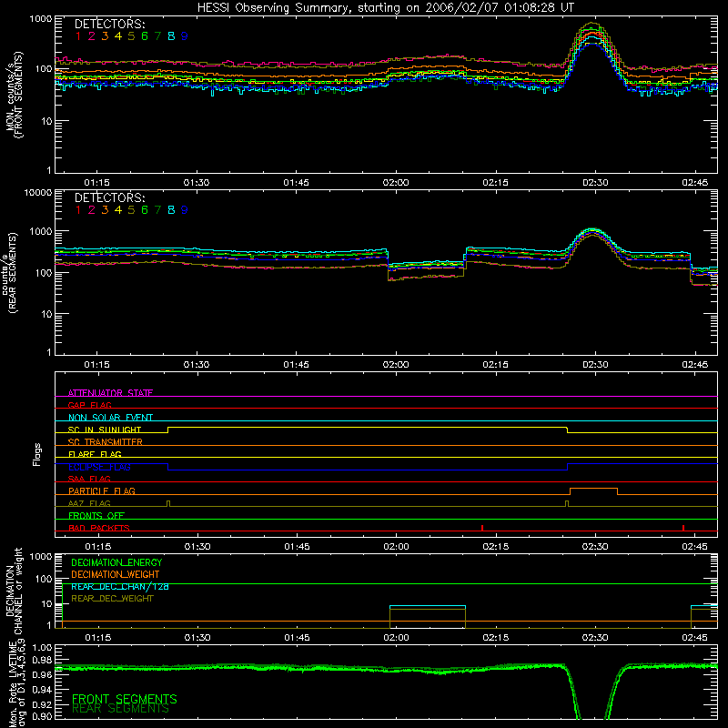Select detector 5 in rear segments legend
This screenshot has height=728, width=728.
click(x=131, y=210)
